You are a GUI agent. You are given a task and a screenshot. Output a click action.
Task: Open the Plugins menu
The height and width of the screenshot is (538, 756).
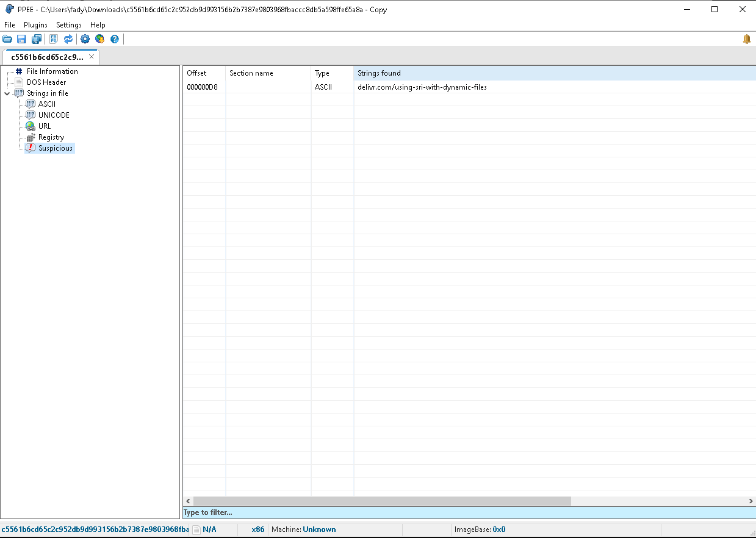click(35, 25)
